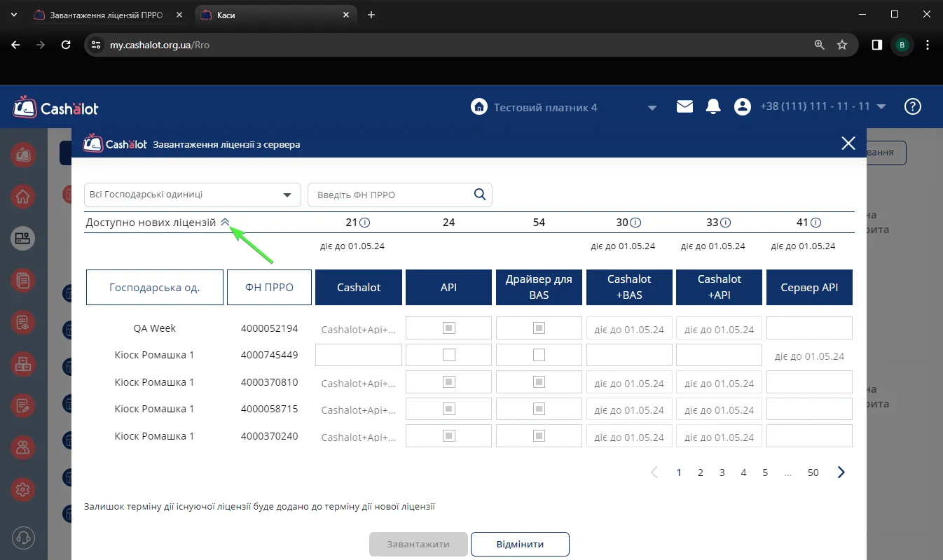Check API box for 4000745449 row

pyautogui.click(x=449, y=355)
